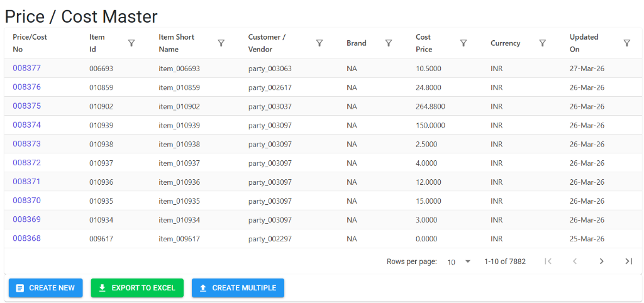Open filter for Item Id column

[131, 43]
